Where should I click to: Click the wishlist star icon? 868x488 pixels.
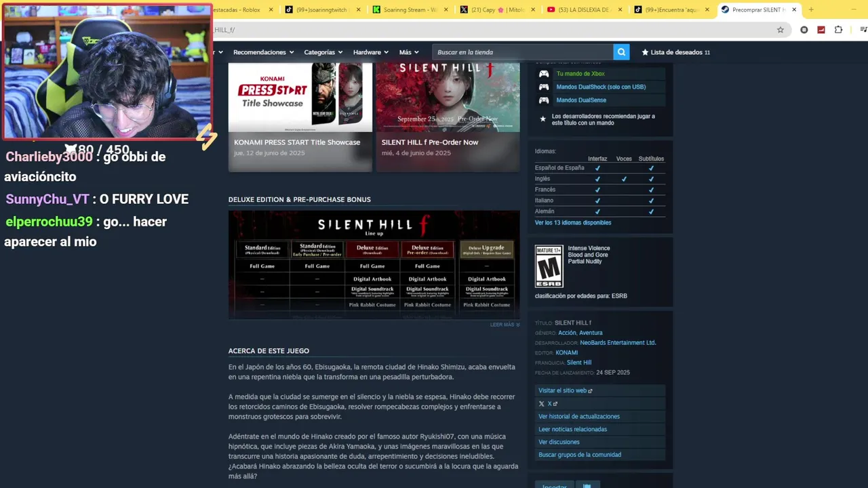coord(645,52)
